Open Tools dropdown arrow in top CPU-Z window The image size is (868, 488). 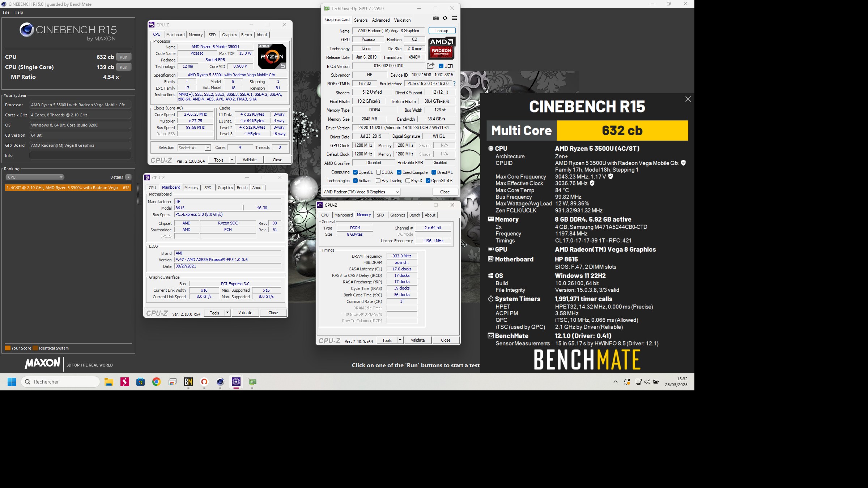click(x=232, y=160)
